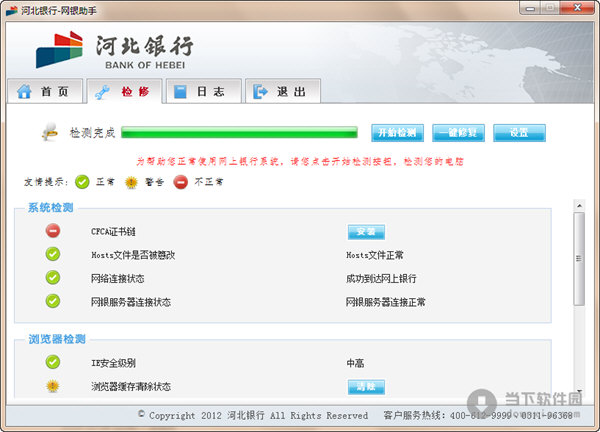The image size is (600, 432).
Task: Click the 系统检测 section header
Action: [x=50, y=208]
